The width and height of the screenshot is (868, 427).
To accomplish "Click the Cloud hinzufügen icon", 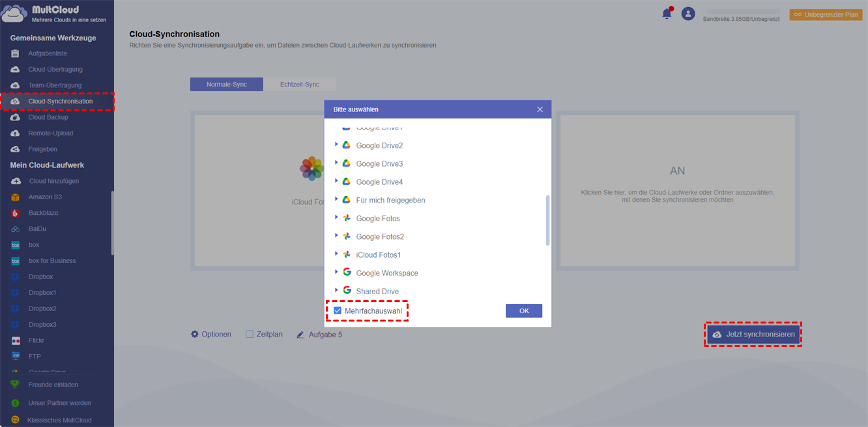I will point(16,181).
